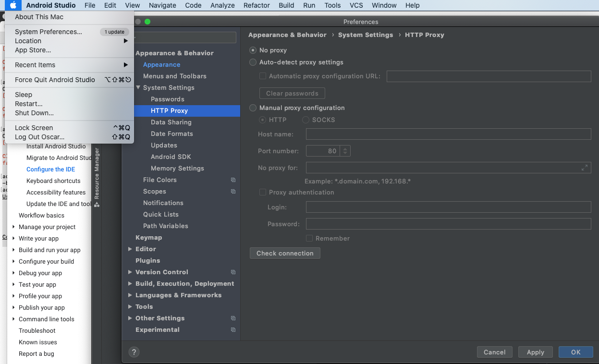Focus the Host name input field
The width and height of the screenshot is (599, 364).
pos(448,134)
